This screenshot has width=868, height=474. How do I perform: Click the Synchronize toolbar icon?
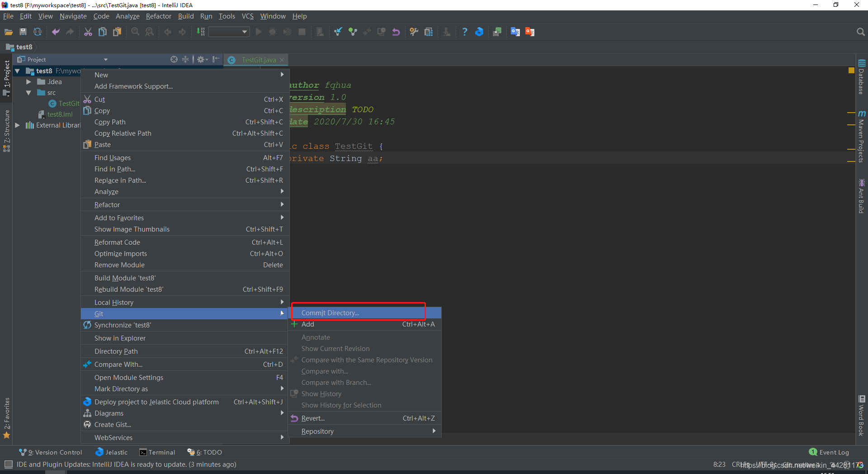tap(38, 32)
